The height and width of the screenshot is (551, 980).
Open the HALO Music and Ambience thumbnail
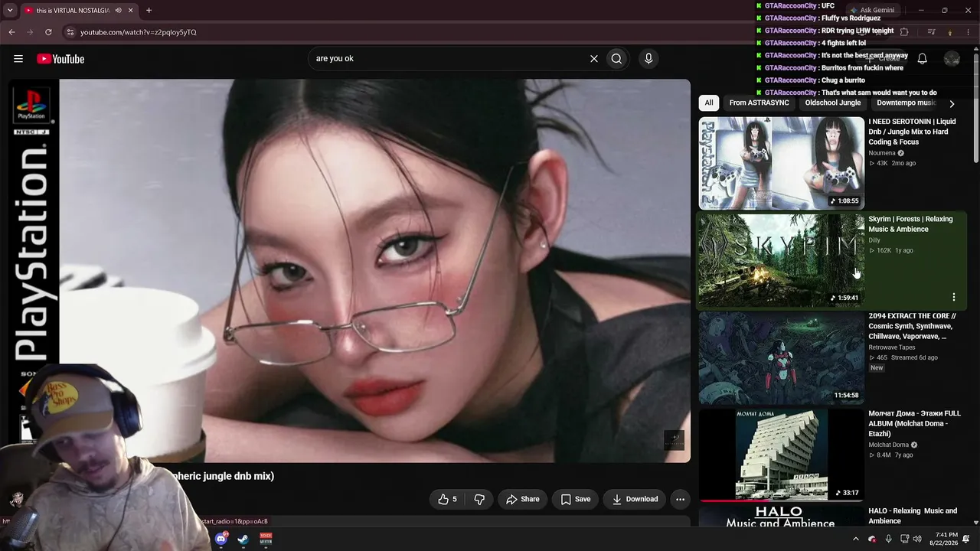781,517
